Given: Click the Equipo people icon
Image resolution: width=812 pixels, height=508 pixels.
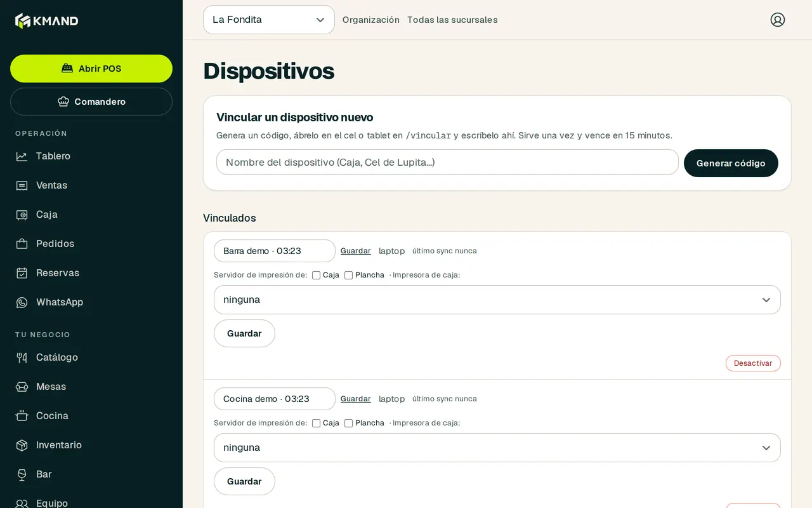Looking at the screenshot, I should pyautogui.click(x=22, y=504).
